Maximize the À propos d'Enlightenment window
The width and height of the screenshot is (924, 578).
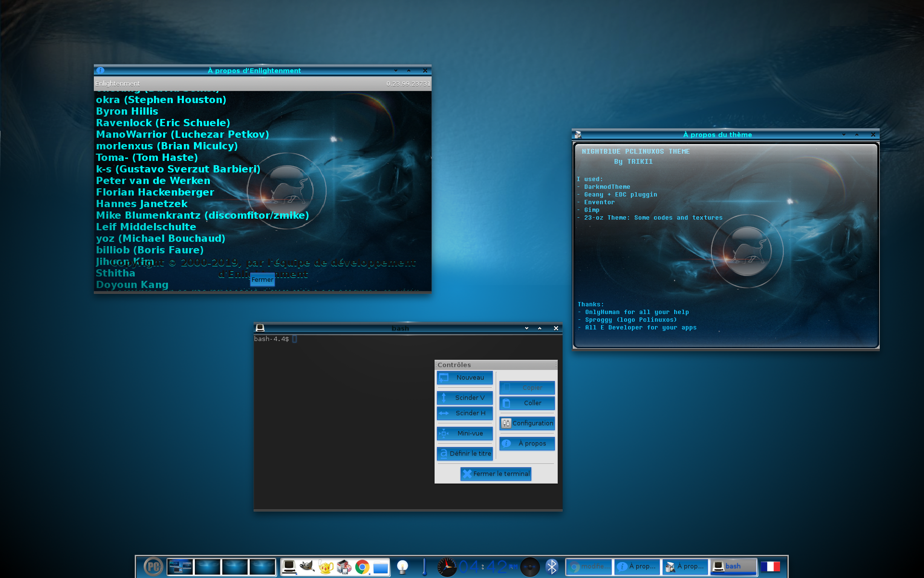tap(409, 70)
